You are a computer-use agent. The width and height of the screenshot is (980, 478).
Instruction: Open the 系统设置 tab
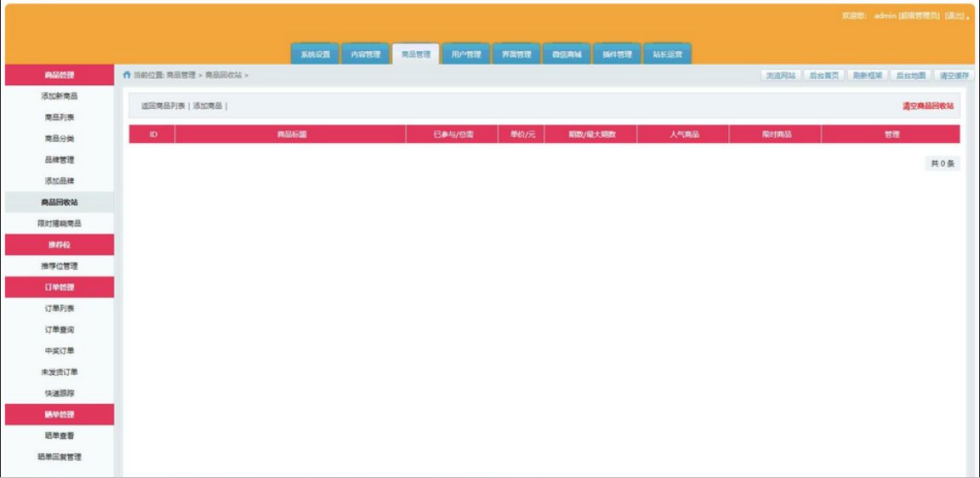[315, 54]
